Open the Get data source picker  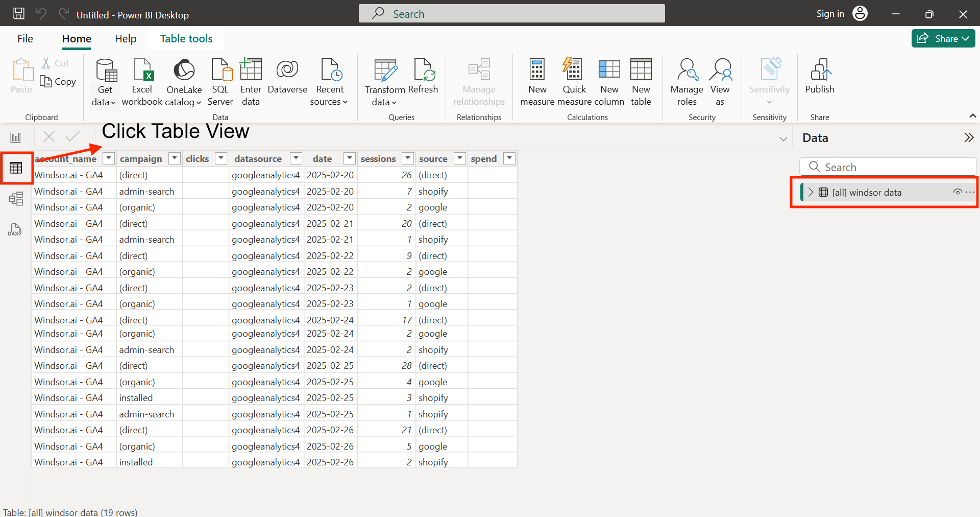coord(105,83)
